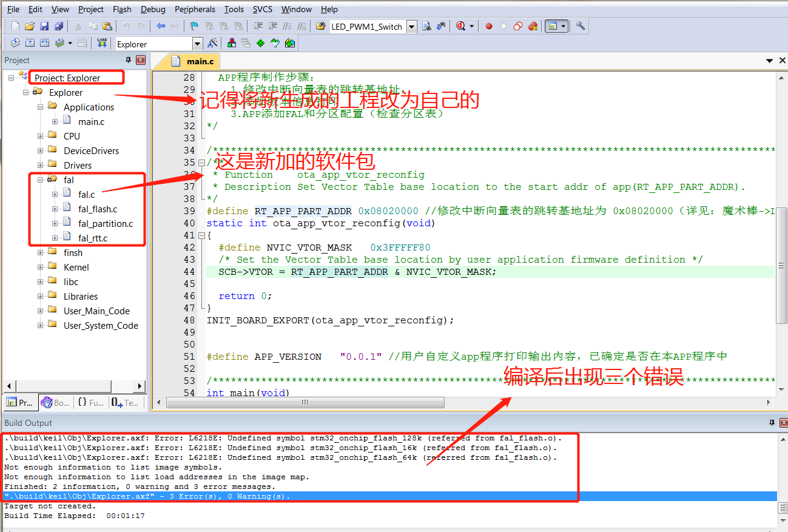788x532 pixels.
Task: Navigate backwards with the blue arrow
Action: click(x=160, y=26)
